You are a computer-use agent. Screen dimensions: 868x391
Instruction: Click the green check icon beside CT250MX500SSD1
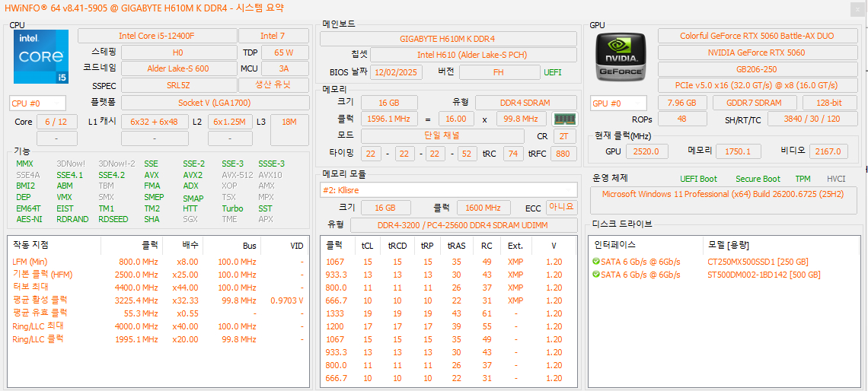(x=595, y=262)
